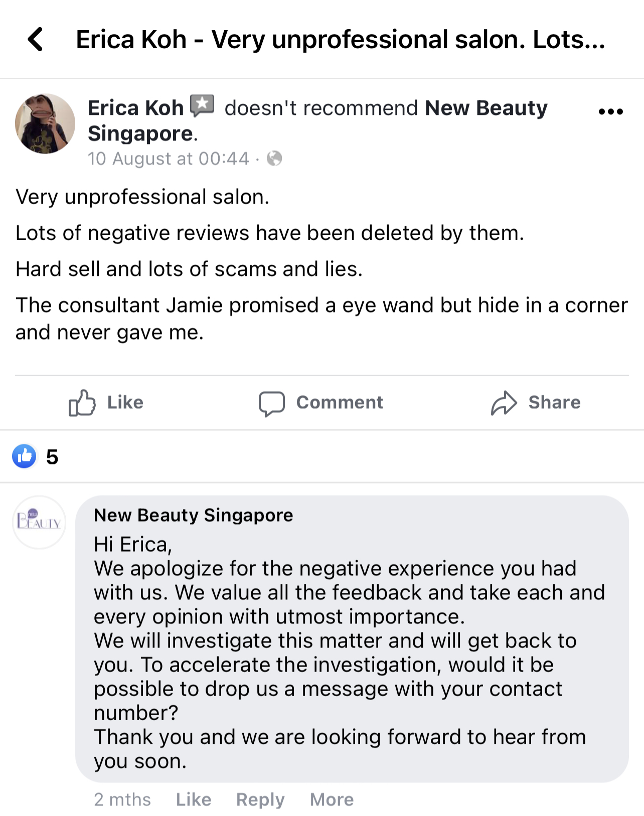Viewport: 644px width, 816px height.
Task: Tap the back arrow in the header
Action: [36, 39]
